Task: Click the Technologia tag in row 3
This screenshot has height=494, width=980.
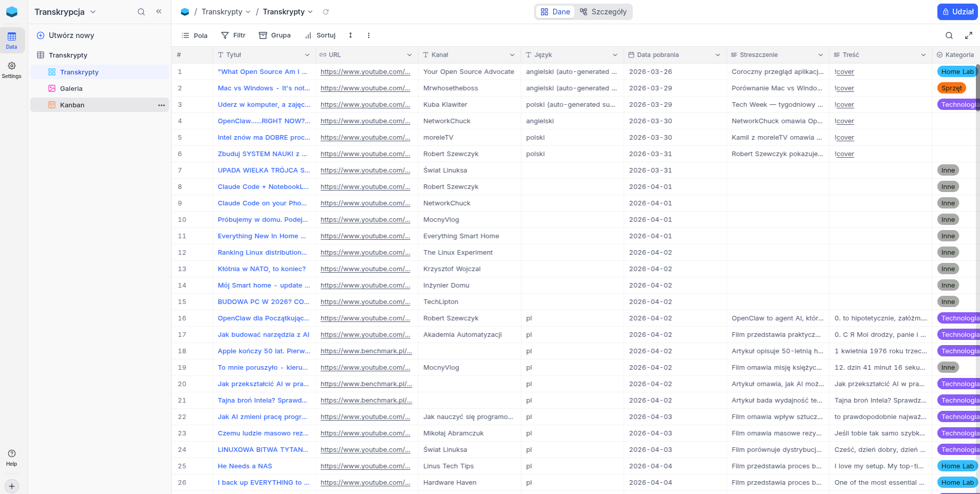Action: (x=958, y=105)
